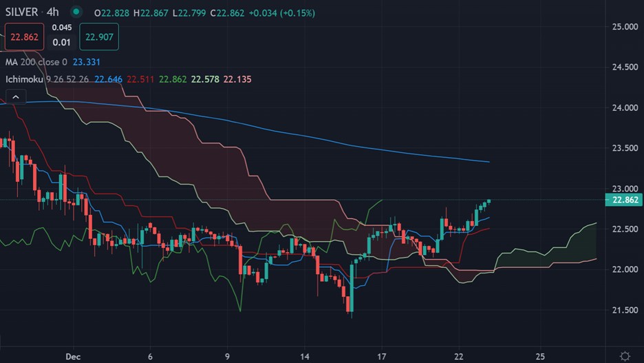Click the Ichimoku red value 22.511
Image resolution: width=644 pixels, height=363 pixels.
tap(140, 79)
